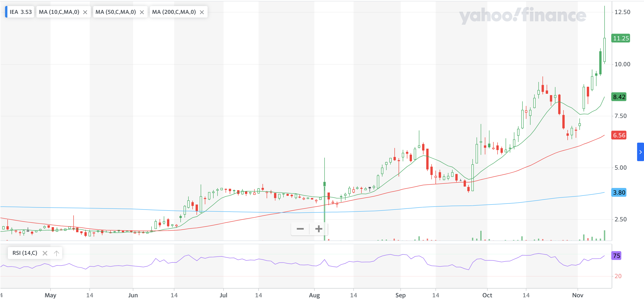
Task: Remove the MA (10,C,MA,0) indicator
Action: click(85, 12)
